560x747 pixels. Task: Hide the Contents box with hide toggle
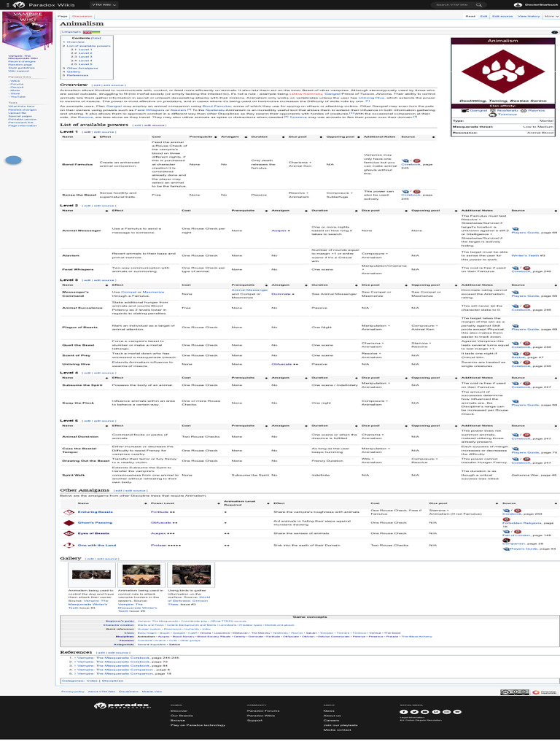tap(96, 38)
